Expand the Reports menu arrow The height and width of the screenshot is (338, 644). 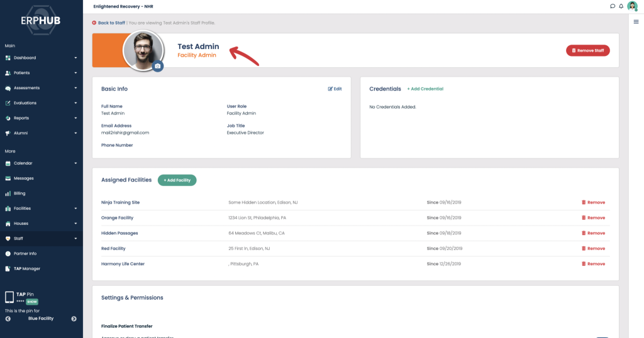click(x=75, y=118)
